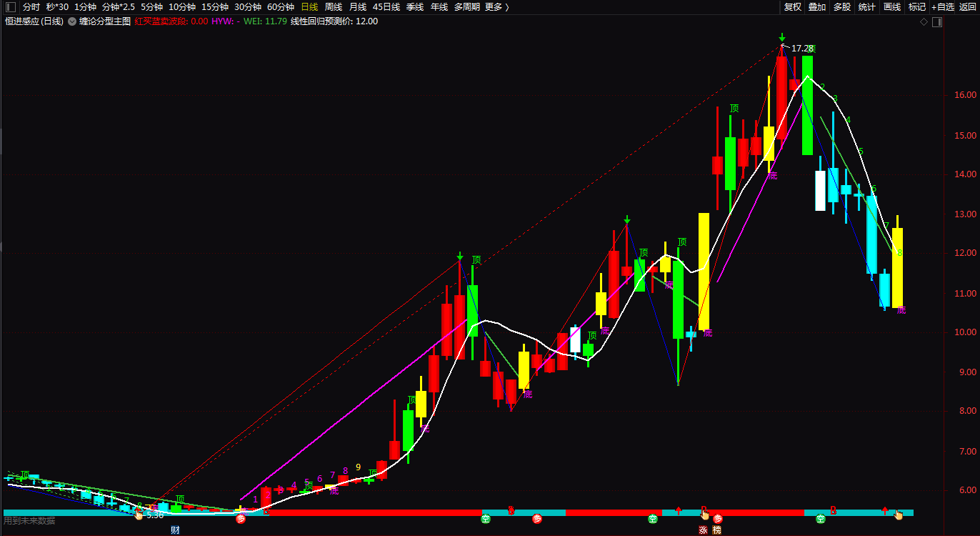980x536 pixels.
Task: Click the 线性回归预测价: 12.00 label
Action: [334, 21]
